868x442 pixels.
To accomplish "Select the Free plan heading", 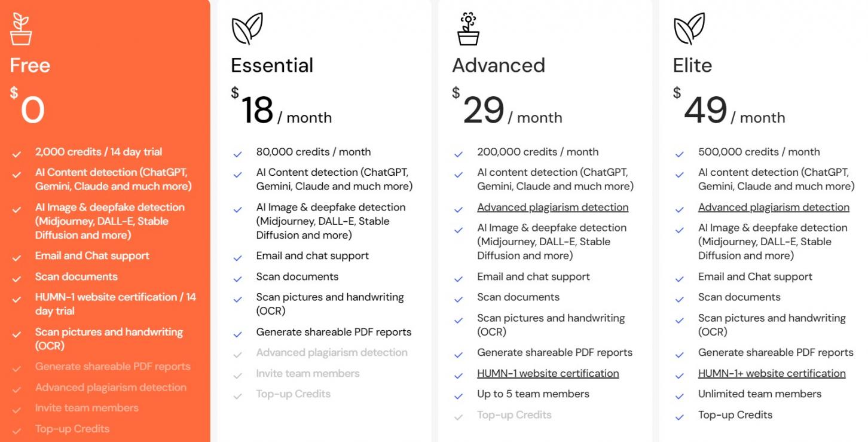I will click(x=30, y=65).
